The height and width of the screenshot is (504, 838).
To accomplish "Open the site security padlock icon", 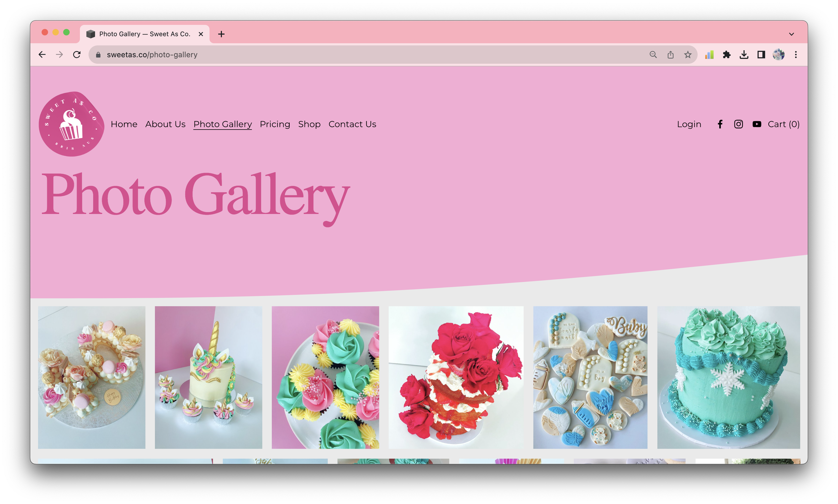I will point(98,55).
